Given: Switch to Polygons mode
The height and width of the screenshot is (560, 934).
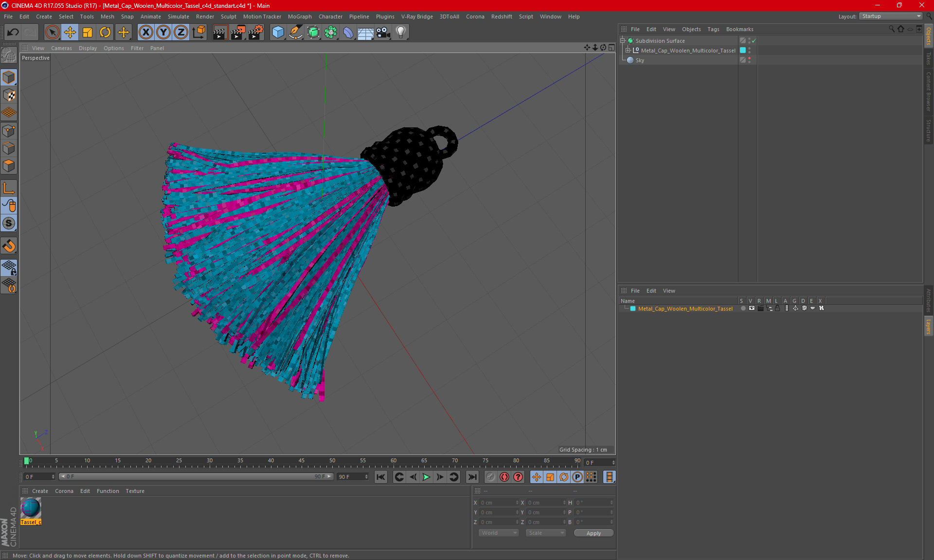Looking at the screenshot, I should pyautogui.click(x=9, y=166).
